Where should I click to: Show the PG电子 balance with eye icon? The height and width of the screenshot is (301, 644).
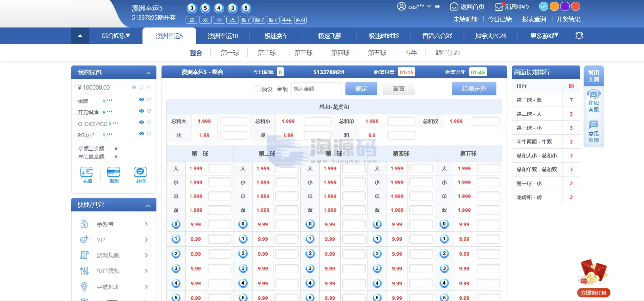[x=141, y=134]
